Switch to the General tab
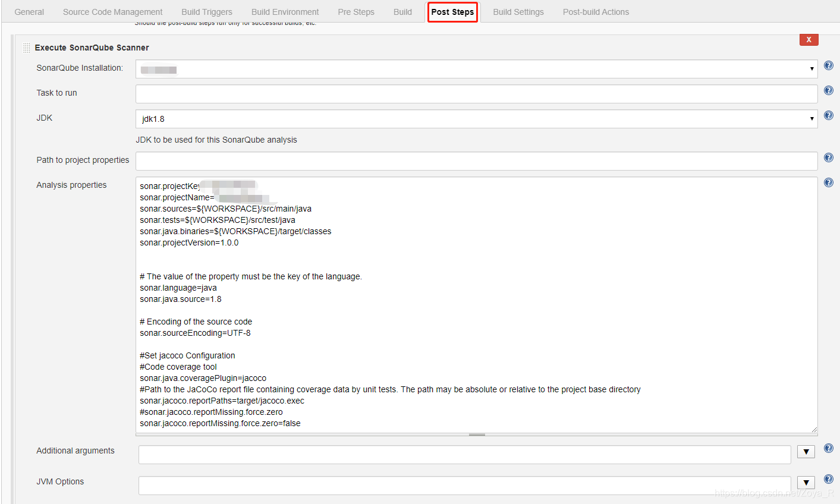Image resolution: width=840 pixels, height=504 pixels. tap(29, 12)
